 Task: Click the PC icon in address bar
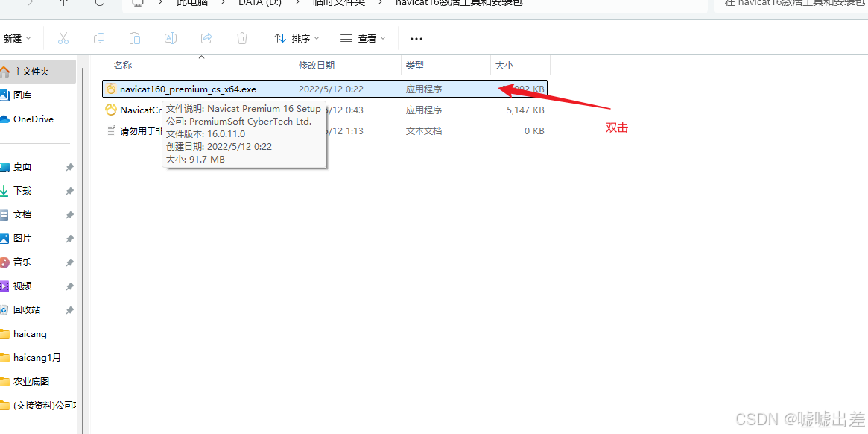[138, 3]
